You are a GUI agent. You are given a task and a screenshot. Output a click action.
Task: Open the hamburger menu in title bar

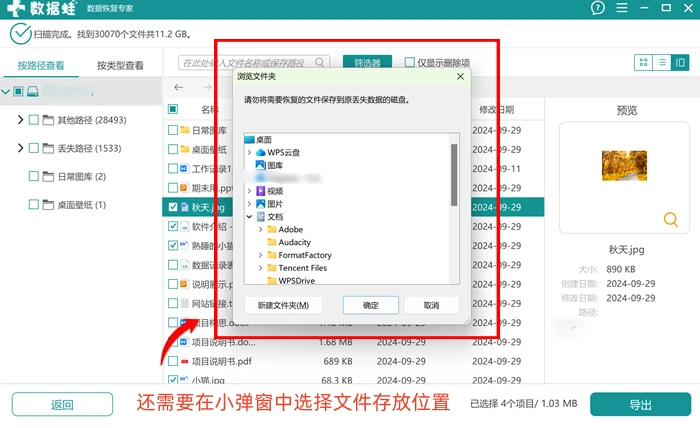click(622, 8)
